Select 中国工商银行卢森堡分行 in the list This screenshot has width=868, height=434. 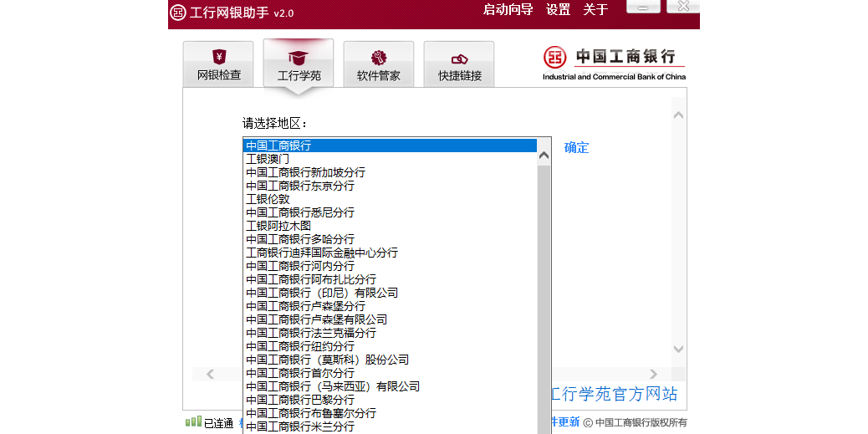[390, 306]
